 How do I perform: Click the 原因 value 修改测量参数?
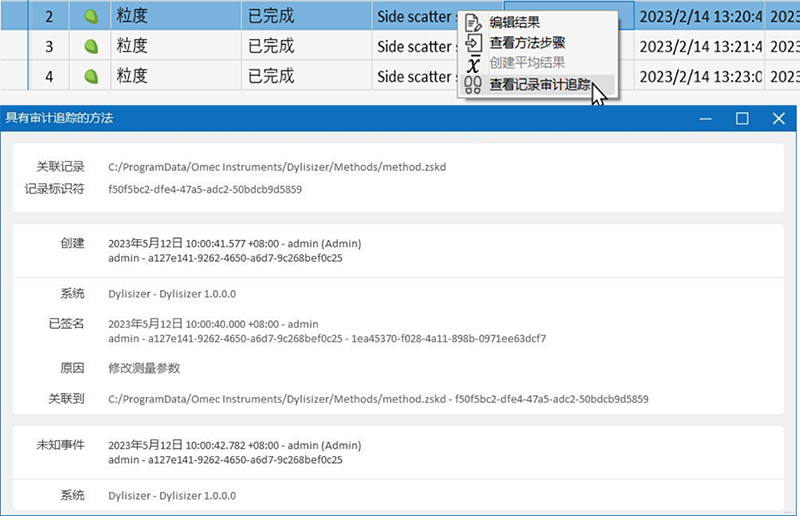pos(144,368)
